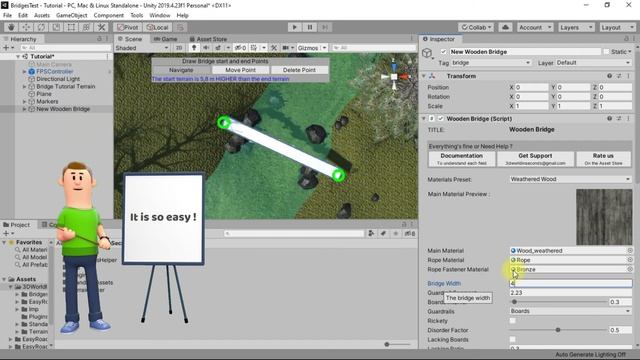The image size is (640, 360).
Task: Lock the Inspector panel
Action: [x=626, y=39]
